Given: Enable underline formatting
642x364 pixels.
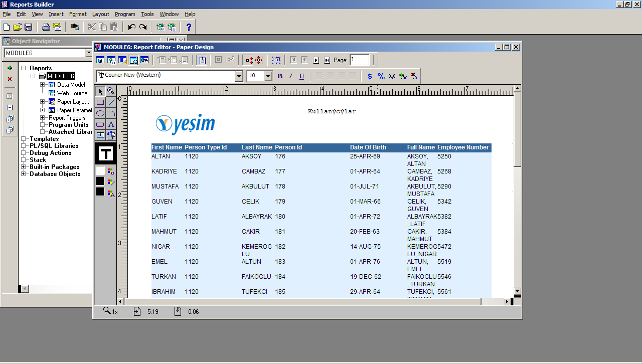Looking at the screenshot, I should (300, 76).
